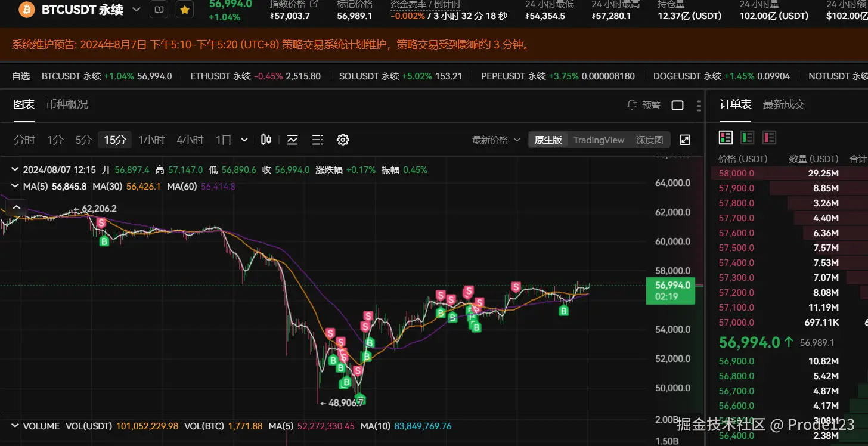Click the 62,206.2 high price marker
The height and width of the screenshot is (446, 868).
click(95, 209)
